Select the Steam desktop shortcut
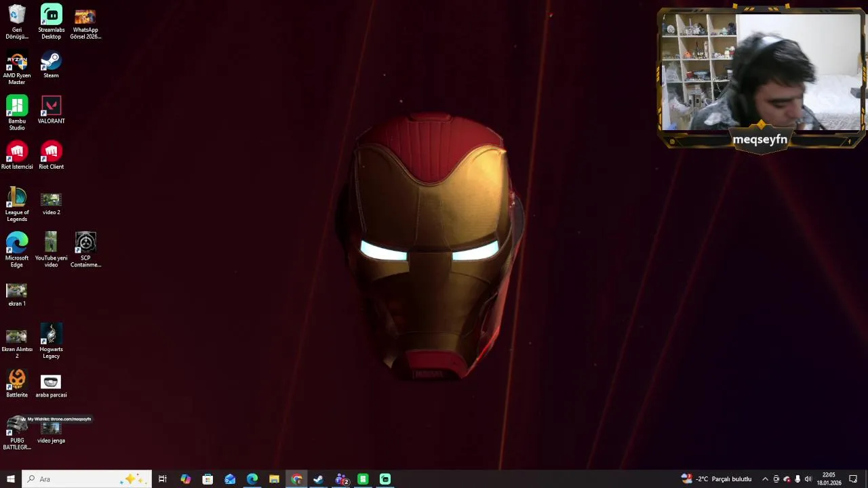This screenshot has height=488, width=868. coord(51,65)
